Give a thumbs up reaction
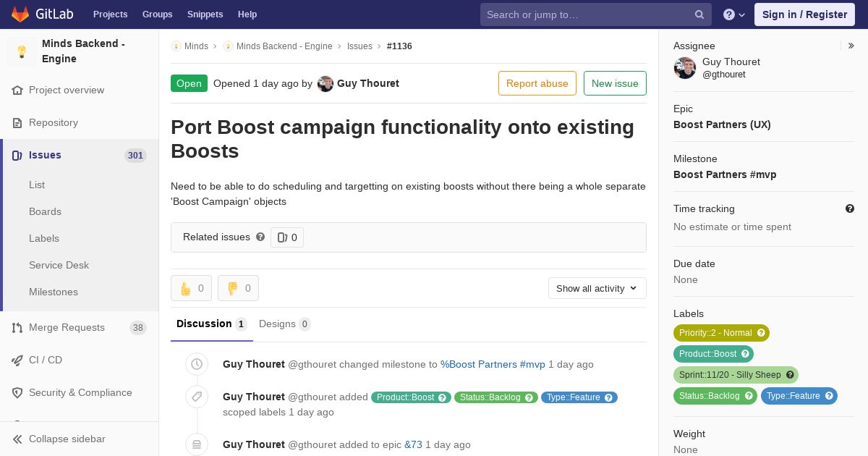This screenshot has height=456, width=868. (x=191, y=288)
